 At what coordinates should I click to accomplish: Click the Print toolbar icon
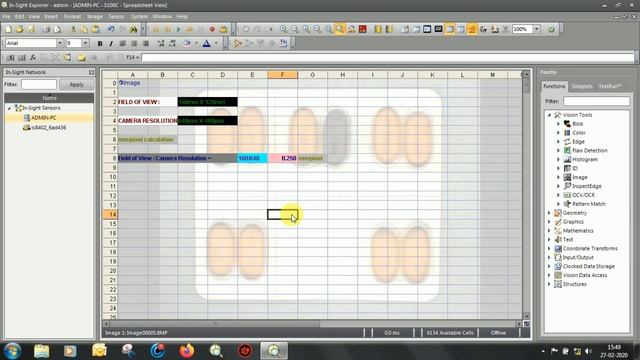point(46,29)
